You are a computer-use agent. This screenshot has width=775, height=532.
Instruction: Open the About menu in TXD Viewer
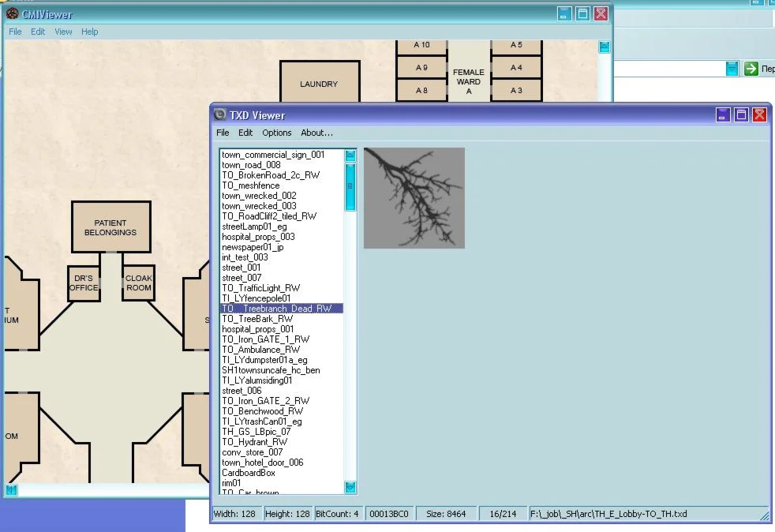tap(316, 133)
